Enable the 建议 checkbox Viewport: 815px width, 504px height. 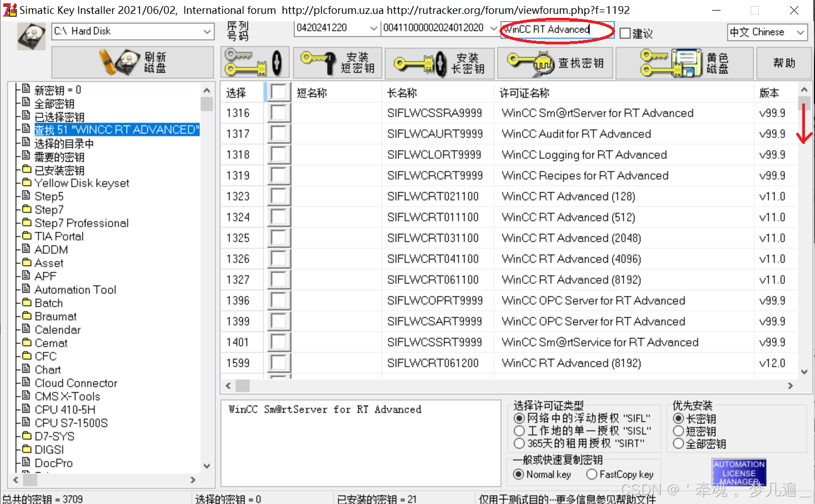(x=624, y=33)
